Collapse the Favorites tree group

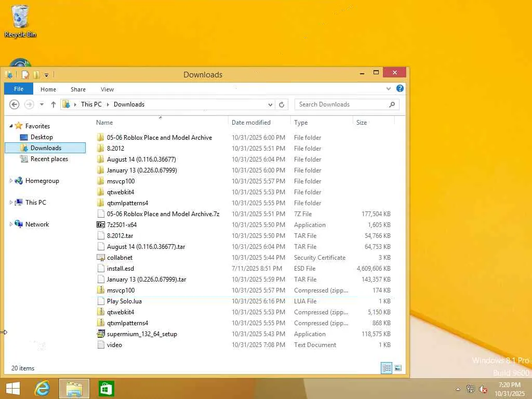click(11, 126)
